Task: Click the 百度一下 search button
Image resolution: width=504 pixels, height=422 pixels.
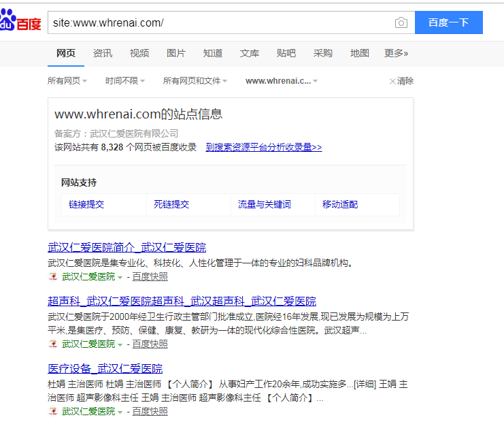Action: point(449,22)
